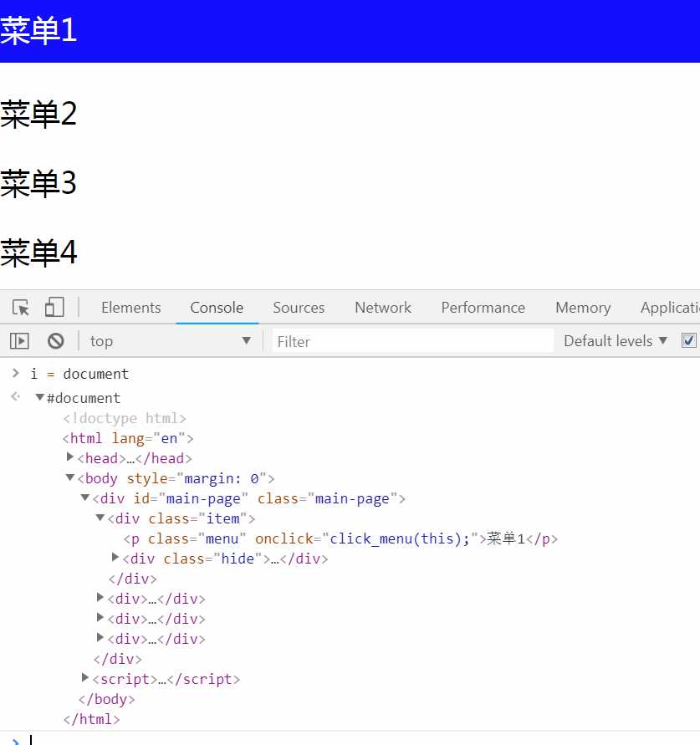Select the <!doctype html> line
The height and width of the screenshot is (745, 700).
(x=125, y=418)
